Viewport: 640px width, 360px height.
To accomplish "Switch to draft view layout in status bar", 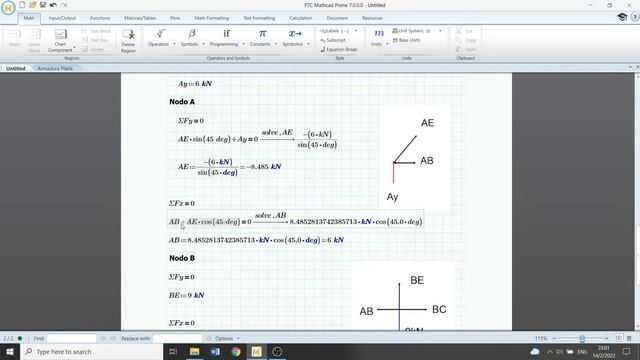I will tap(629, 338).
